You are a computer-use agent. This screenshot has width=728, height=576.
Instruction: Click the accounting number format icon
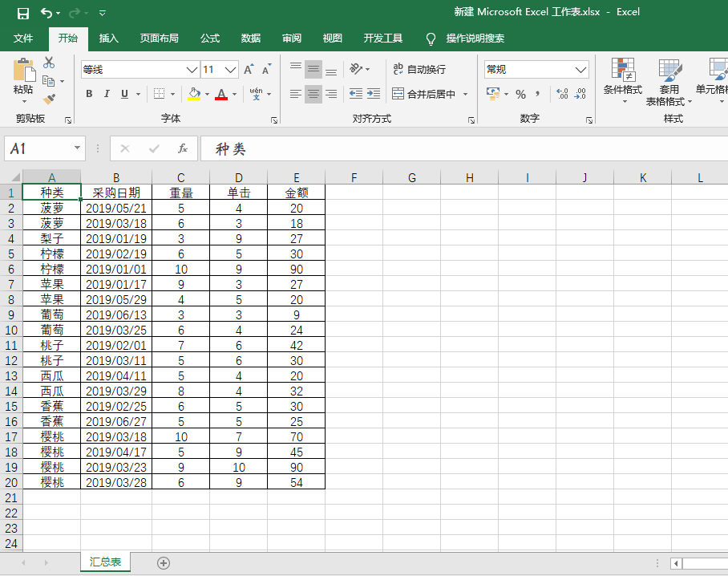click(493, 93)
